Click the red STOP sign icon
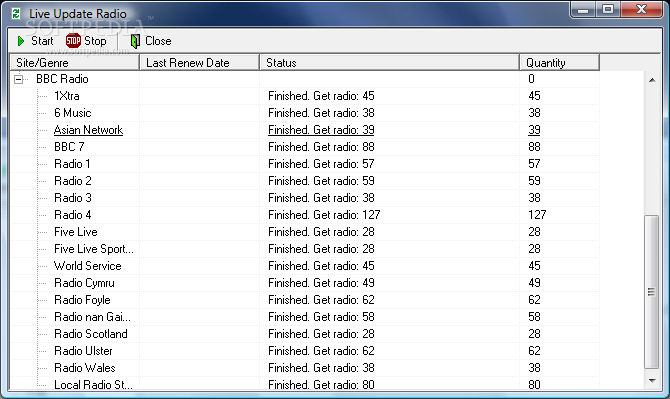 click(73, 41)
